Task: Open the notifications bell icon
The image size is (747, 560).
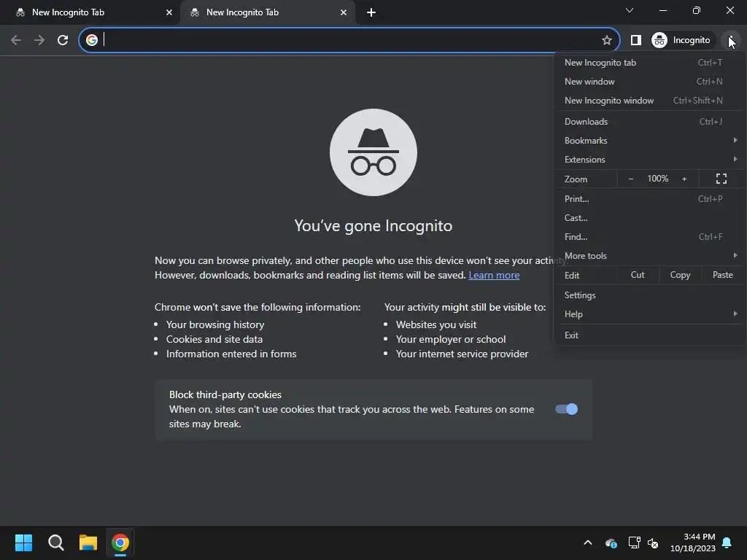Action: (x=727, y=542)
